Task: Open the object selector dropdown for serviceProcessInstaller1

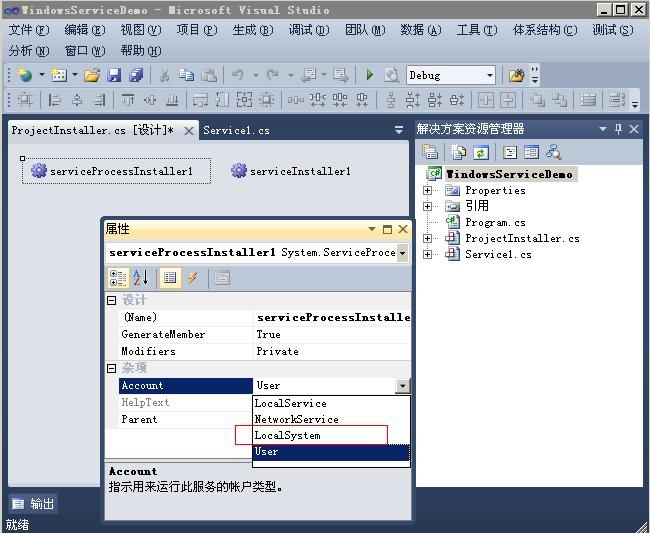Action: tap(402, 253)
